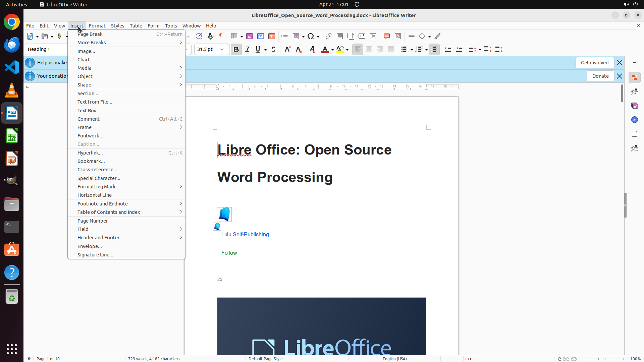The width and height of the screenshot is (644, 362).
Task: Click the Insert Chart toolbar icon
Action: click(x=261, y=36)
